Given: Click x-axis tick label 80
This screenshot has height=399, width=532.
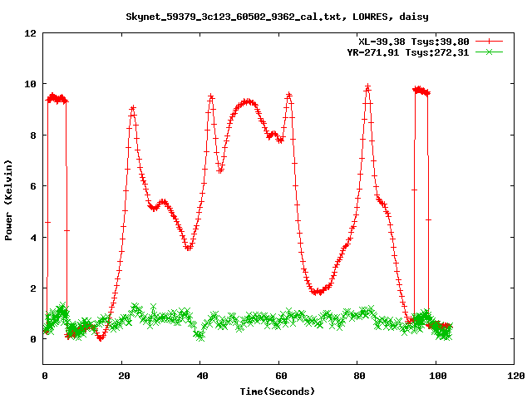Looking at the screenshot, I should pos(360,376).
